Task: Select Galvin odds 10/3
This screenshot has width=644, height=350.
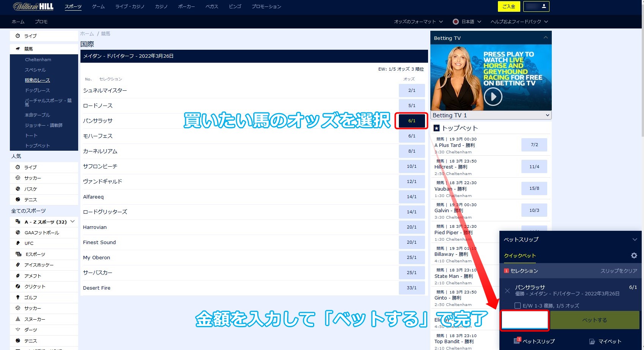Action: pyautogui.click(x=534, y=210)
